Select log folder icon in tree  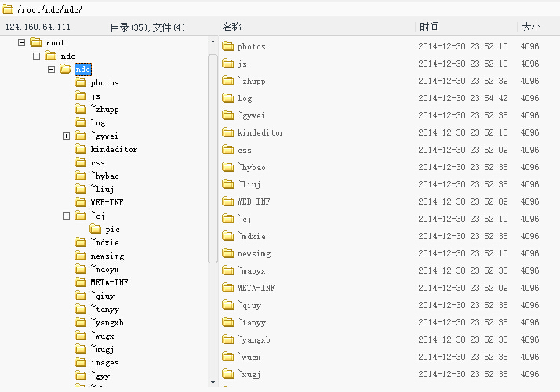(x=81, y=122)
